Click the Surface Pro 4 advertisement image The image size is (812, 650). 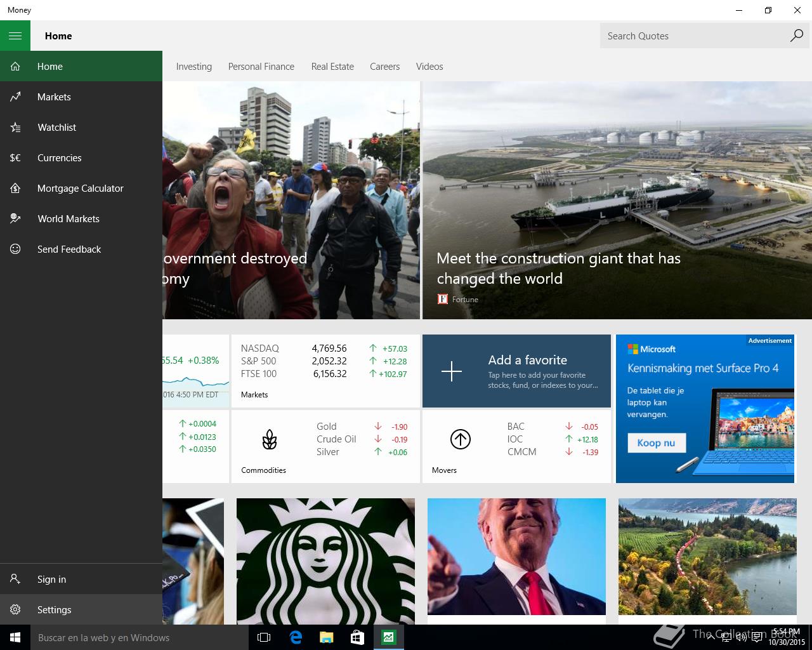(x=705, y=409)
